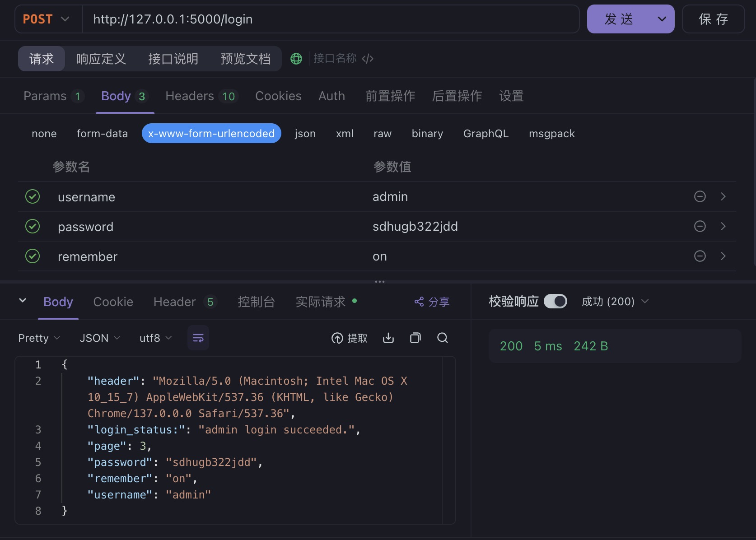The width and height of the screenshot is (756, 540).
Task: Toggle the 校验响应 switch
Action: tap(555, 301)
